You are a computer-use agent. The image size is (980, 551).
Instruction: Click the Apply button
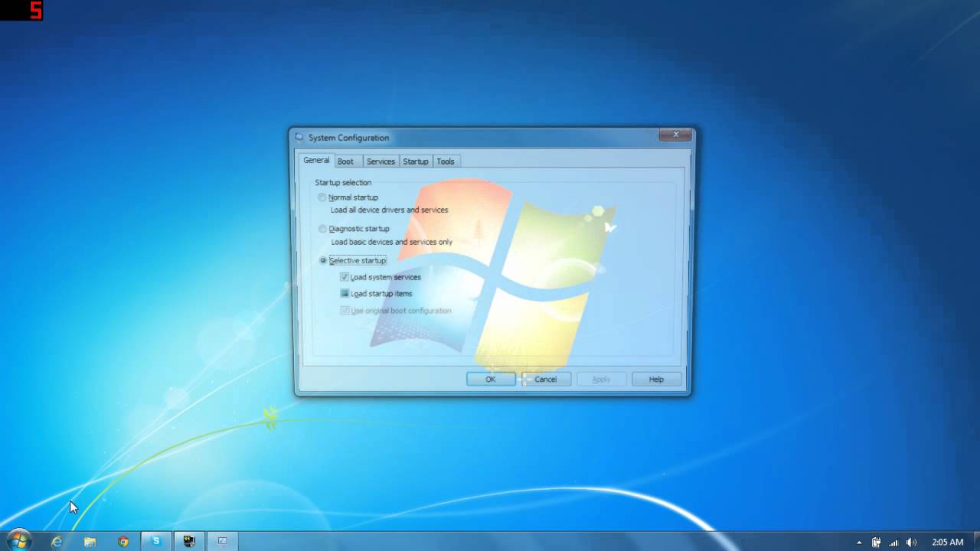click(601, 379)
